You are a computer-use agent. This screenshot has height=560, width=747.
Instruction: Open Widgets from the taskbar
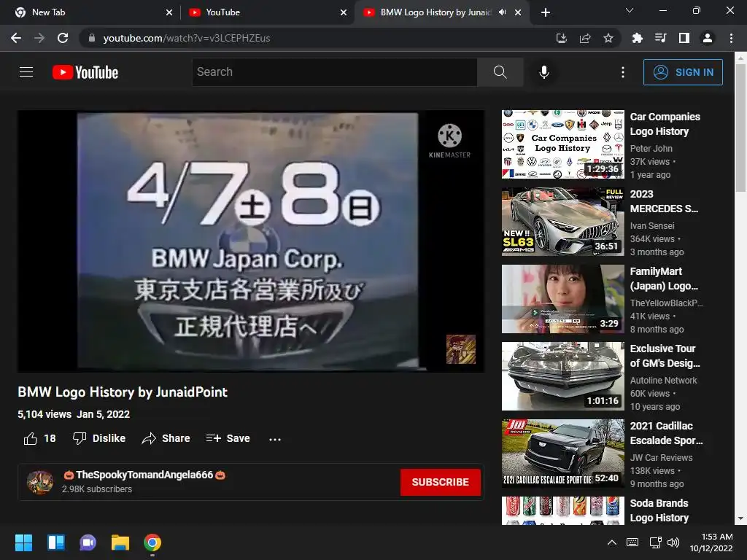(x=55, y=542)
